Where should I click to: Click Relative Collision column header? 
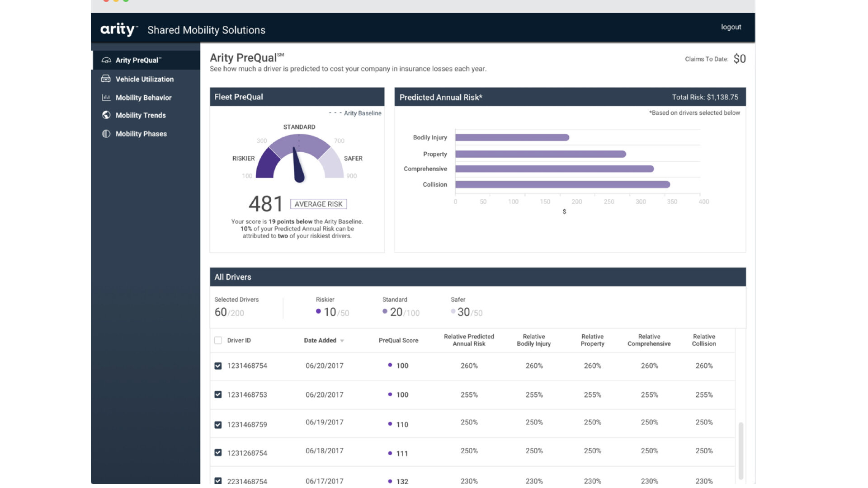704,340
